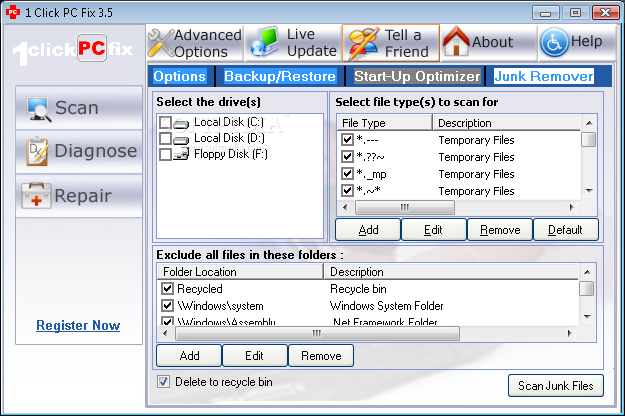This screenshot has height=416, width=625.
Task: Click file type list scroll-left arrow
Action: pos(345,207)
